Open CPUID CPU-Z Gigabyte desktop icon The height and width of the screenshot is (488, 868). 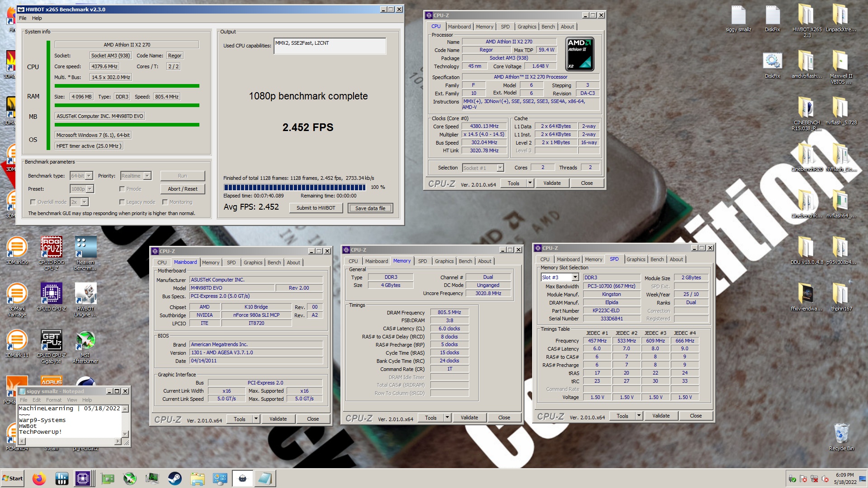(x=52, y=346)
